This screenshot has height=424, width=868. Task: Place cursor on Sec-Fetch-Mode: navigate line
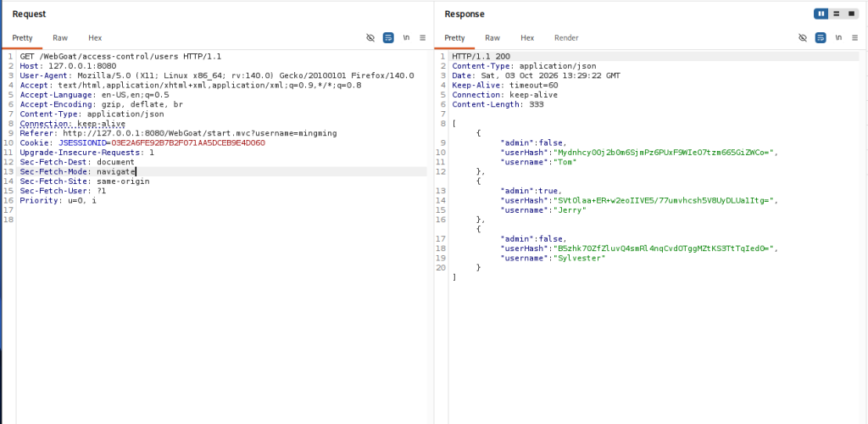pos(77,171)
